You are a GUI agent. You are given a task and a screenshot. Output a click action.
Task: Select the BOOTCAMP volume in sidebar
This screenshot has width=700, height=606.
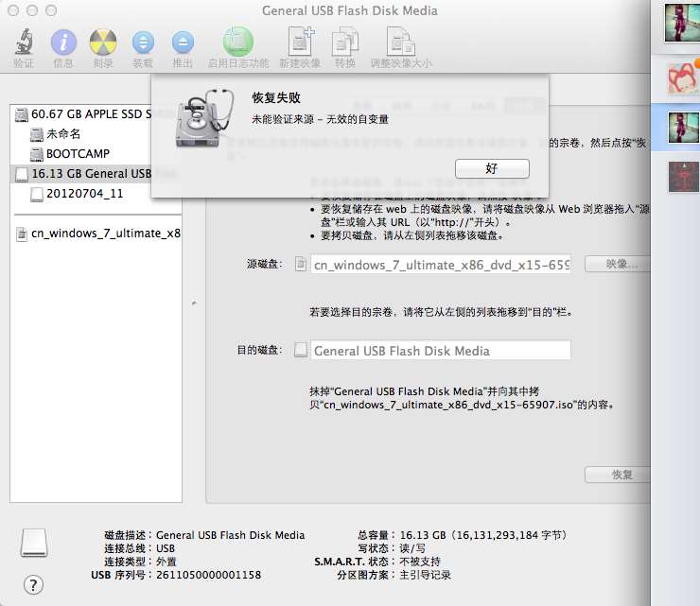pos(70,154)
